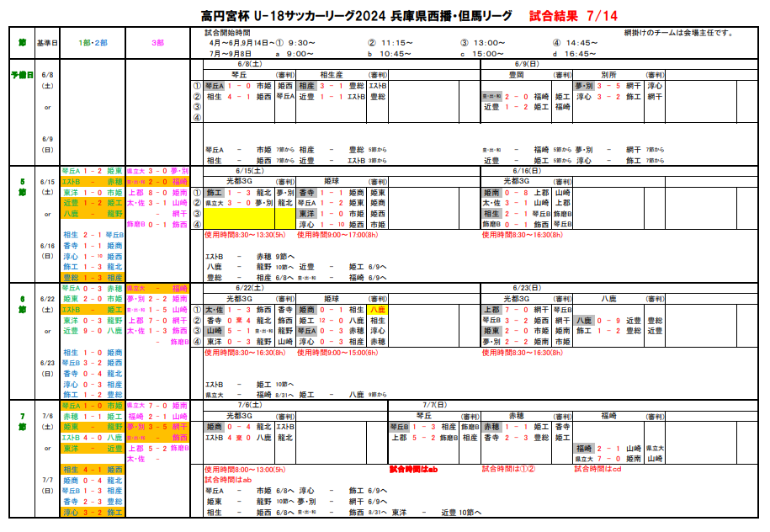This screenshot has width=770, height=532.
Task: Click "八鹿 0 - 9 近豊" in the 6/23 schedule
Action: point(608,320)
